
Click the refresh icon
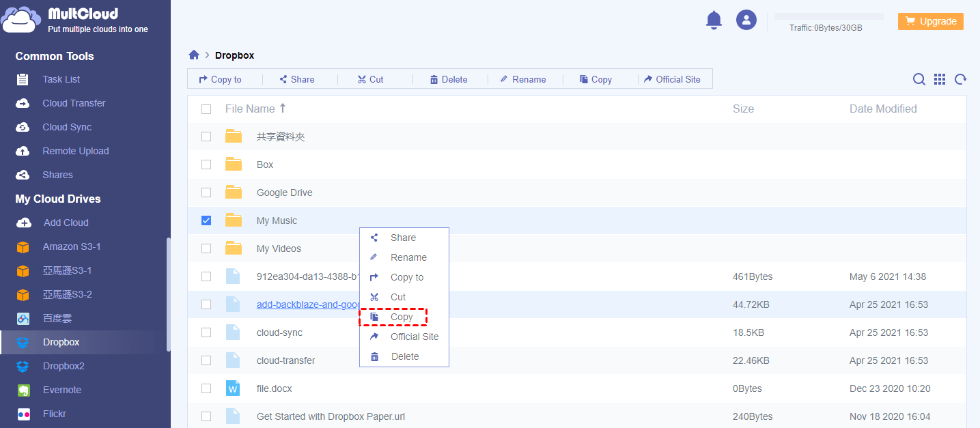click(x=961, y=79)
